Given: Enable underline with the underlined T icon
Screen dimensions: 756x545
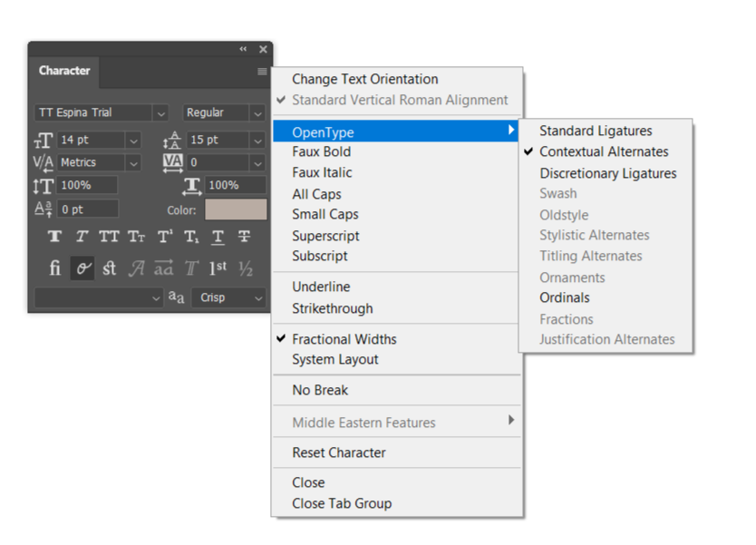Looking at the screenshot, I should [x=216, y=236].
